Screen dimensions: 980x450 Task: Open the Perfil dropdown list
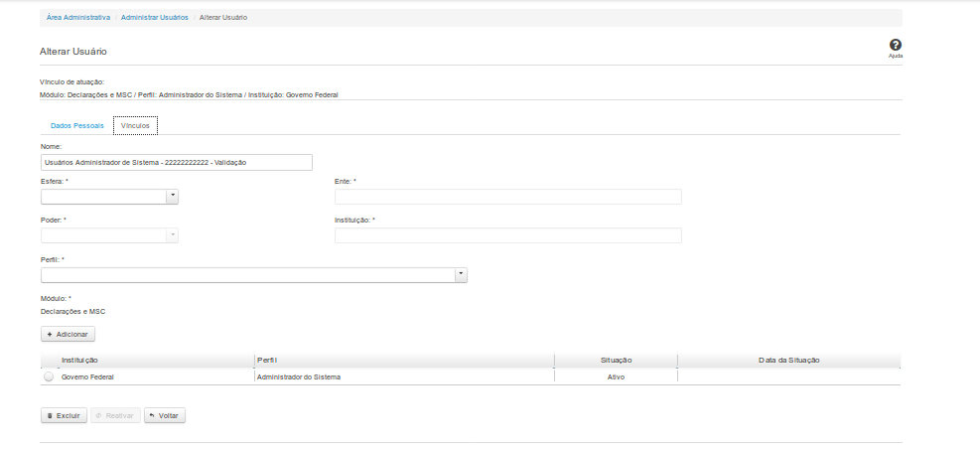460,275
